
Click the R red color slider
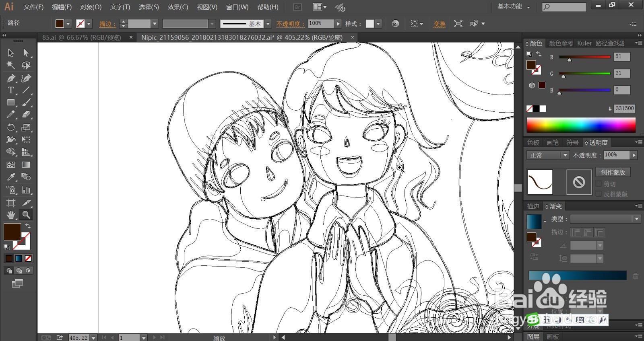(x=584, y=57)
